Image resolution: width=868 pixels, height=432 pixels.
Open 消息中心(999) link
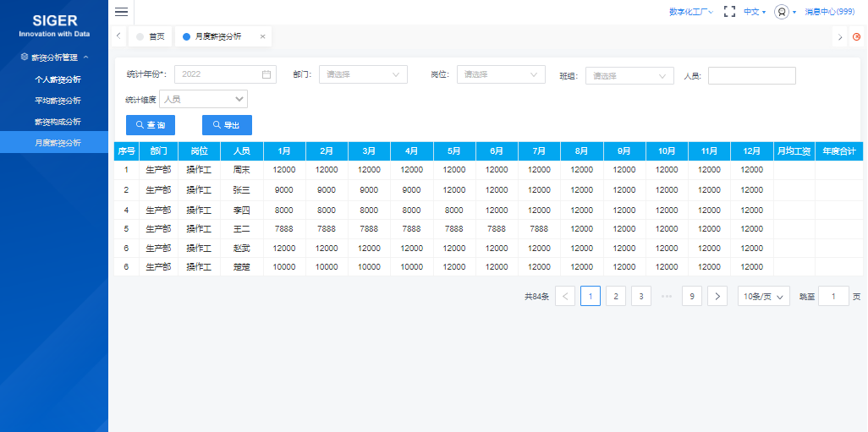830,12
